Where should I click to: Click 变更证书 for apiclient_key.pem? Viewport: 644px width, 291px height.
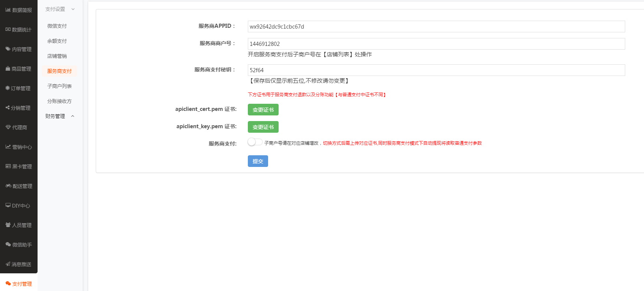pyautogui.click(x=263, y=127)
